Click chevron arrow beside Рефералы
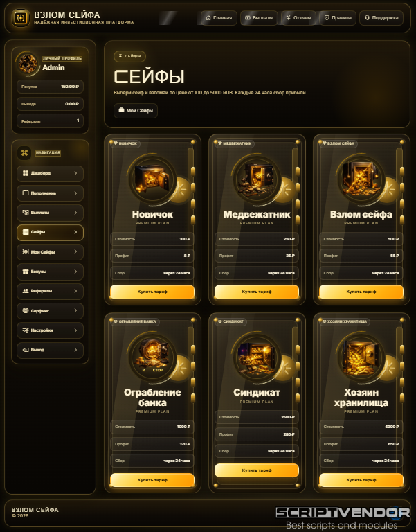The image size is (416, 532). coord(75,291)
